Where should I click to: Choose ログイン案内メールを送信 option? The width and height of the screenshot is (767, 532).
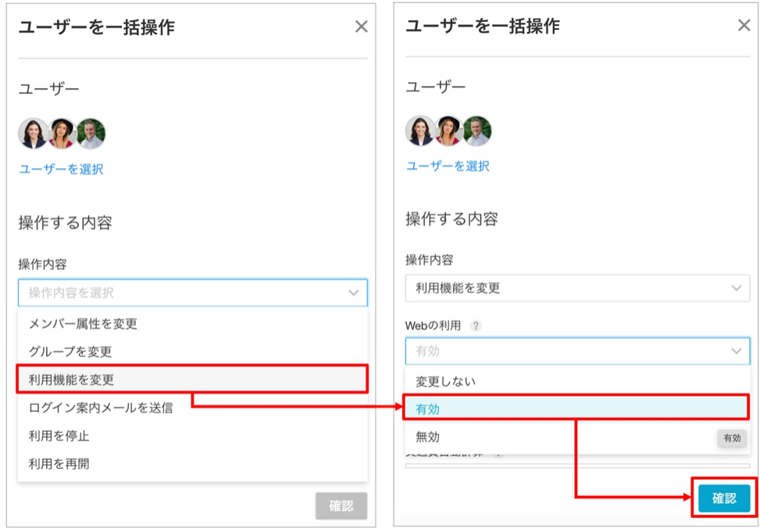[193, 407]
